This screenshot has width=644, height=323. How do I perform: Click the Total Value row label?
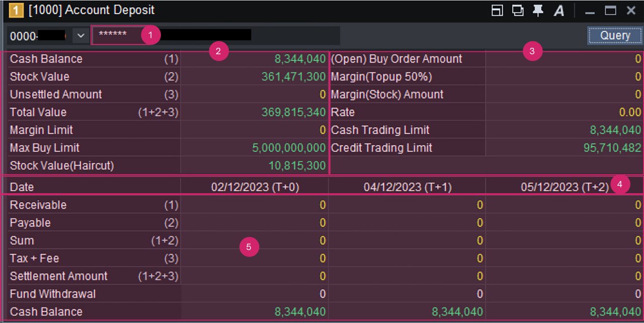pyautogui.click(x=38, y=112)
